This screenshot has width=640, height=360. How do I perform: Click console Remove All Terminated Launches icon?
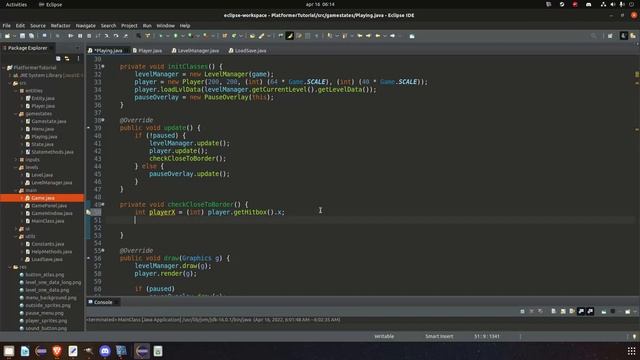(x=540, y=311)
